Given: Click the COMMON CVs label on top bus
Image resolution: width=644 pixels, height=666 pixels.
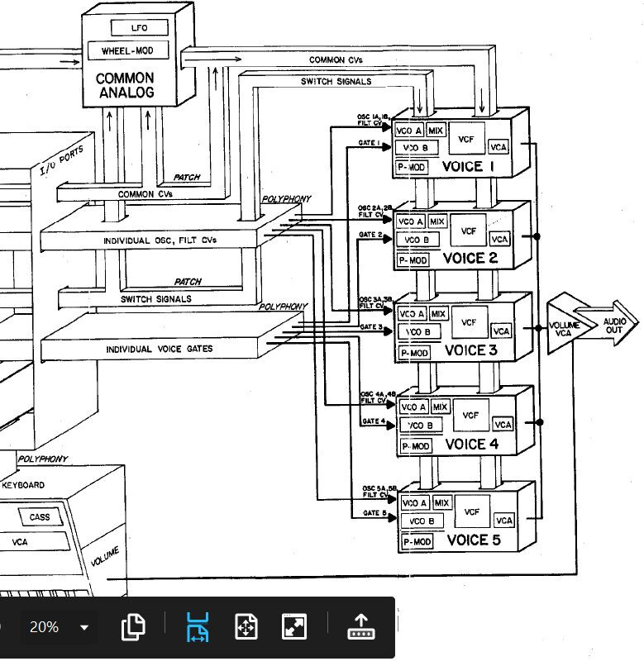Looking at the screenshot, I should click(x=336, y=59).
